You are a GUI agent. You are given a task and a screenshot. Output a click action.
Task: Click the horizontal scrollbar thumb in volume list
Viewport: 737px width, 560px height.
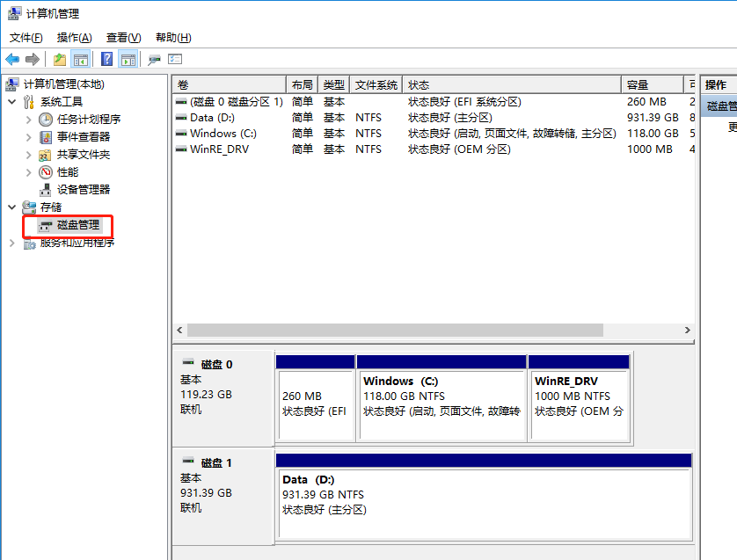point(395,331)
